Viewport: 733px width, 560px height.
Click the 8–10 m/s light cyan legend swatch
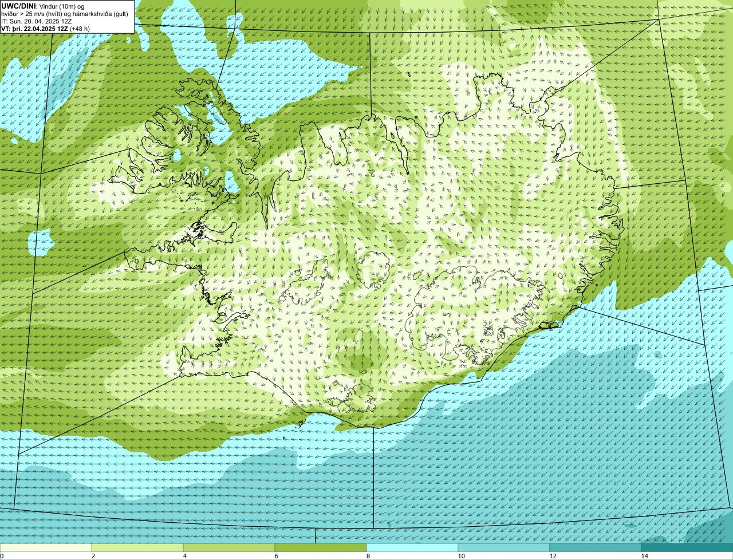(412, 547)
